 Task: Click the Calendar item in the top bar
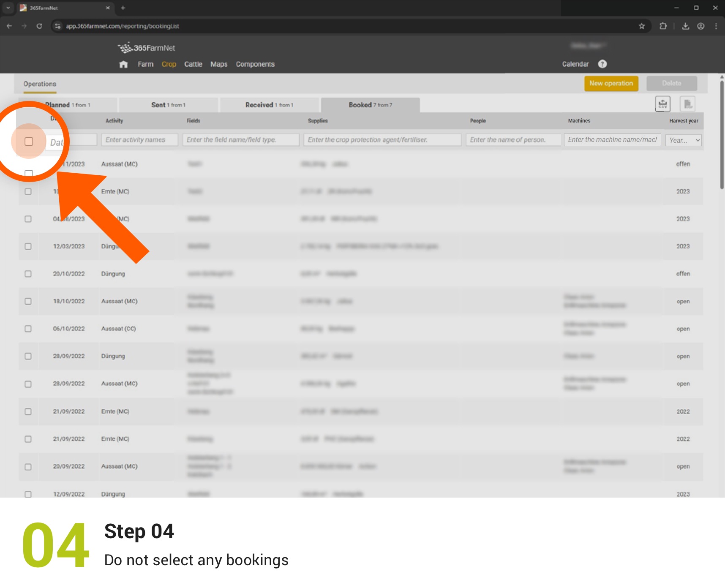pos(575,64)
